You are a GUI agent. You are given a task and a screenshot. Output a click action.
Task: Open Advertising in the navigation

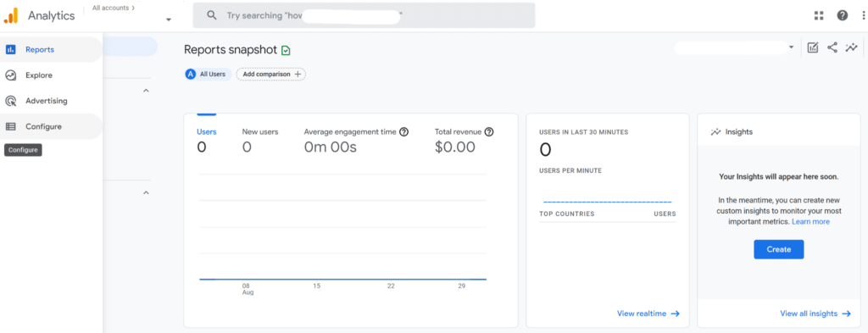click(x=51, y=101)
